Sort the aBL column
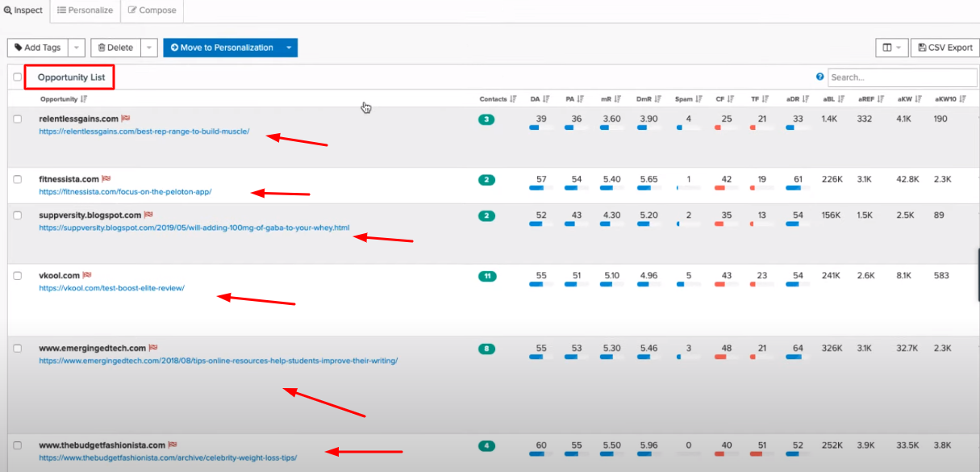 coord(840,99)
